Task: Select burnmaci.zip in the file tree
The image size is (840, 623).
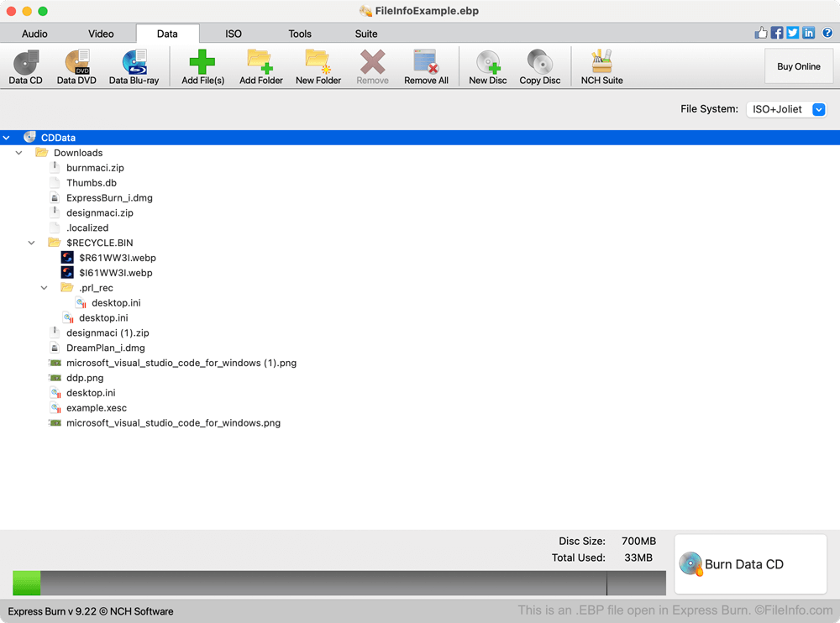Action: tap(95, 168)
